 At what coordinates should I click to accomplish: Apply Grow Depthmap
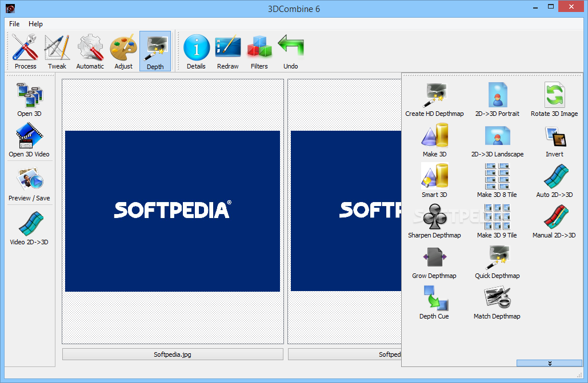tap(434, 262)
